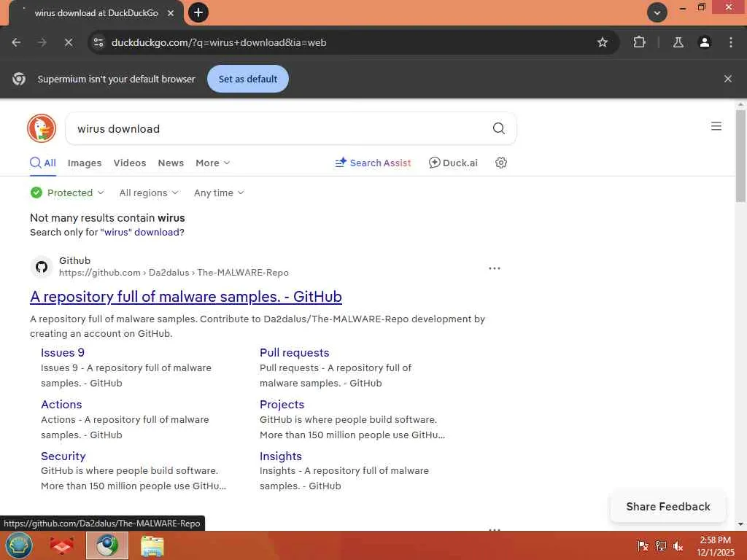Click the Action Center flag tray icon
This screenshot has width=747, height=560.
(643, 545)
